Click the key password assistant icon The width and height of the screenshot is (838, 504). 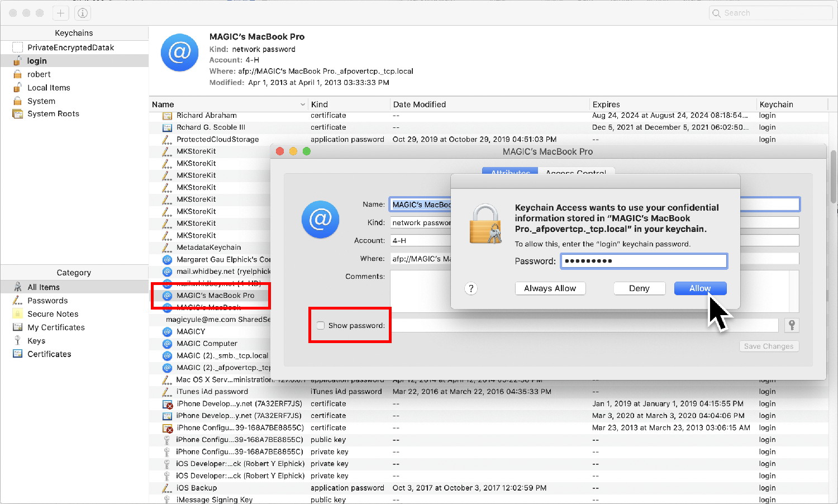[792, 325]
